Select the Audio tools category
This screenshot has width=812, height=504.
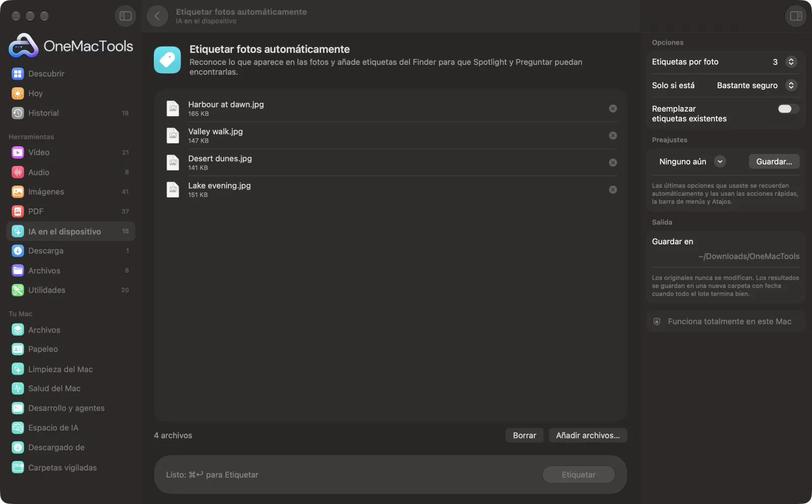pos(71,172)
